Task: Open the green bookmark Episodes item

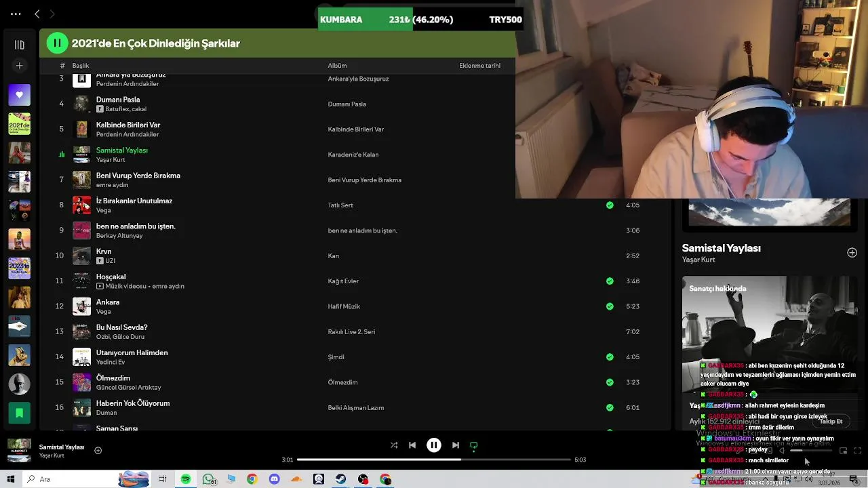Action: (x=19, y=413)
